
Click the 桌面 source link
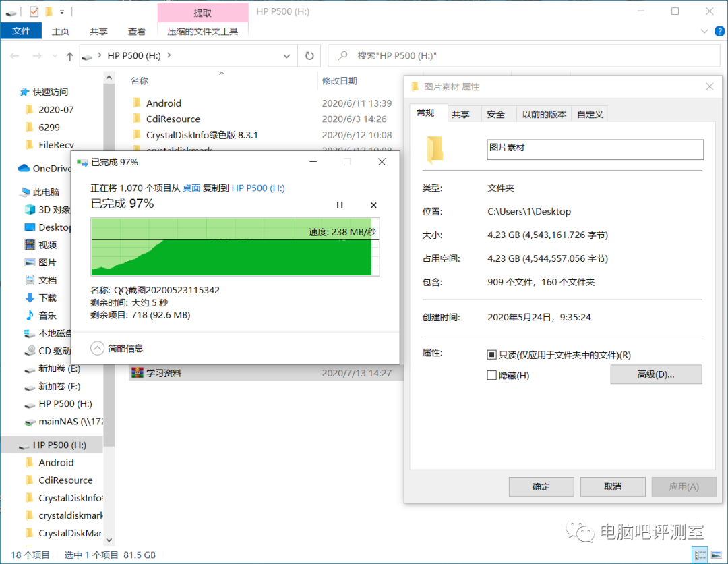(191, 188)
